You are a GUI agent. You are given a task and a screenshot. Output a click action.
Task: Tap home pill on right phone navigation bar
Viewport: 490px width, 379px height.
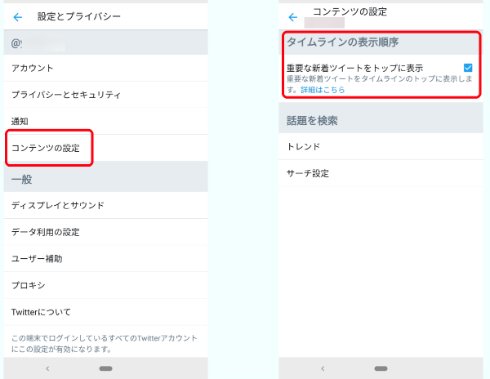tap(381, 368)
